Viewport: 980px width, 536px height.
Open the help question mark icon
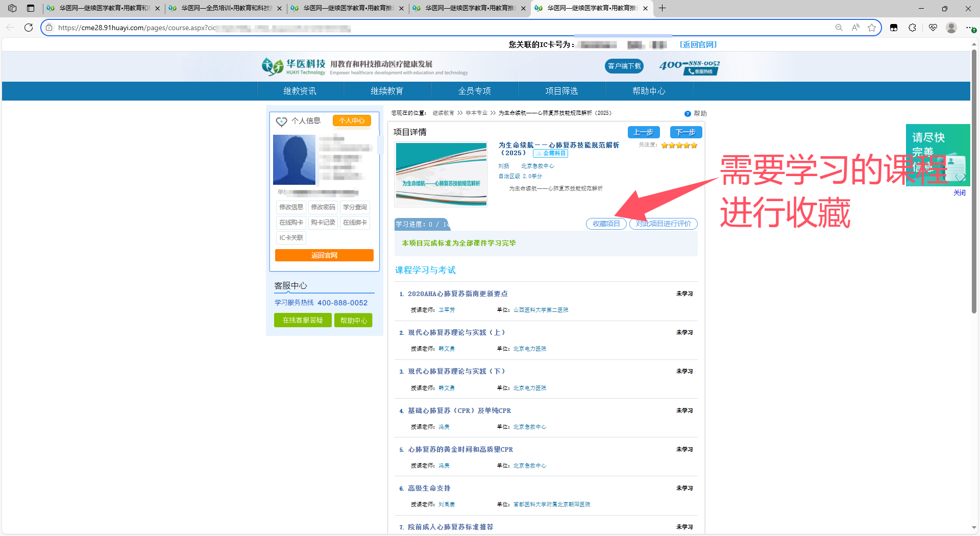(688, 114)
